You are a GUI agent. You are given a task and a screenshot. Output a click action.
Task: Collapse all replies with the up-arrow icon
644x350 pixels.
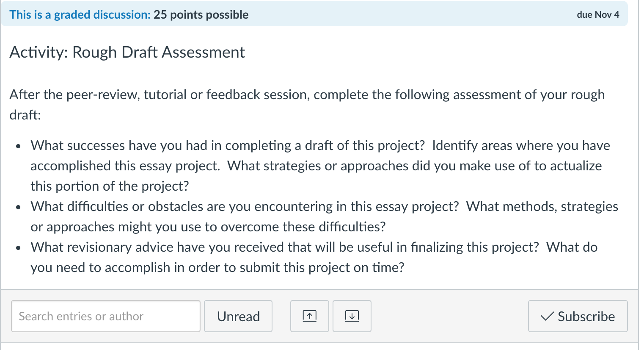coord(309,316)
